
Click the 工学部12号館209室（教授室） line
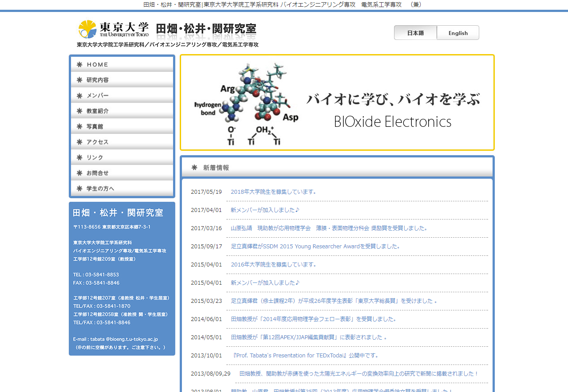point(105,259)
